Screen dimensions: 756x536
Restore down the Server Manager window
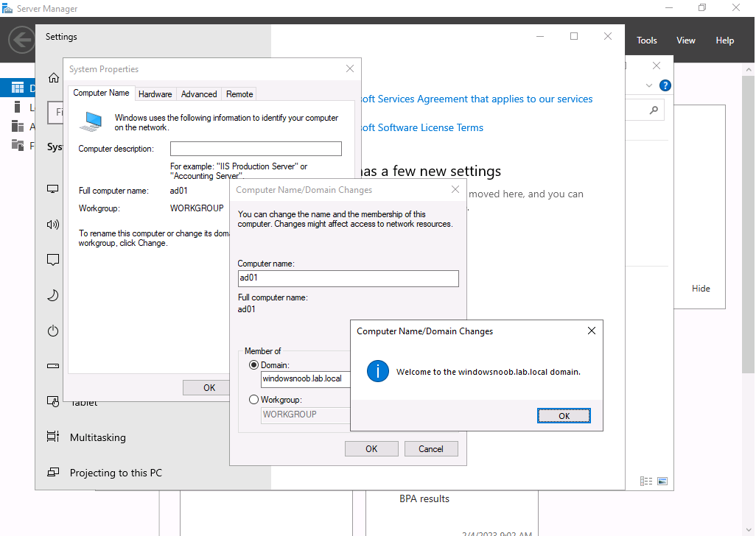tap(702, 7)
